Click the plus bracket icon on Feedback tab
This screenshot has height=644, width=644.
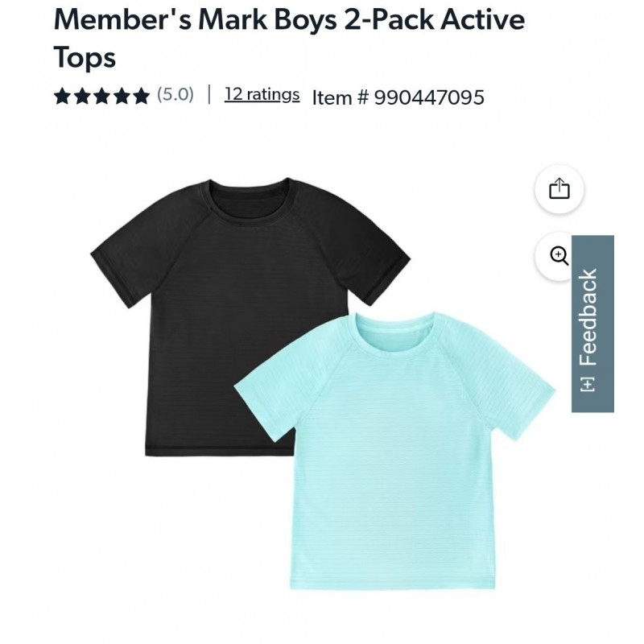588,385
